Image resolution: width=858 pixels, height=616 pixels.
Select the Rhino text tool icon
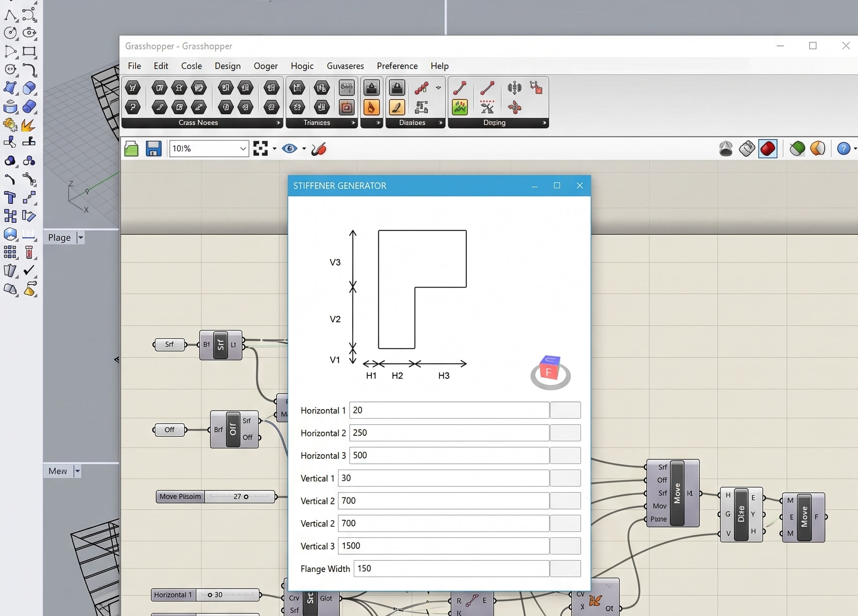tap(10, 197)
